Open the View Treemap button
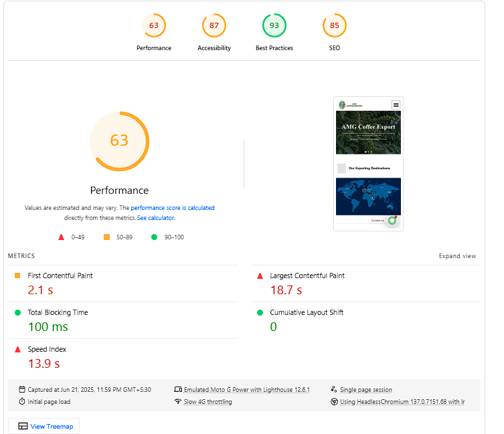Screen dimensions: 504x434 [x=44, y=426]
